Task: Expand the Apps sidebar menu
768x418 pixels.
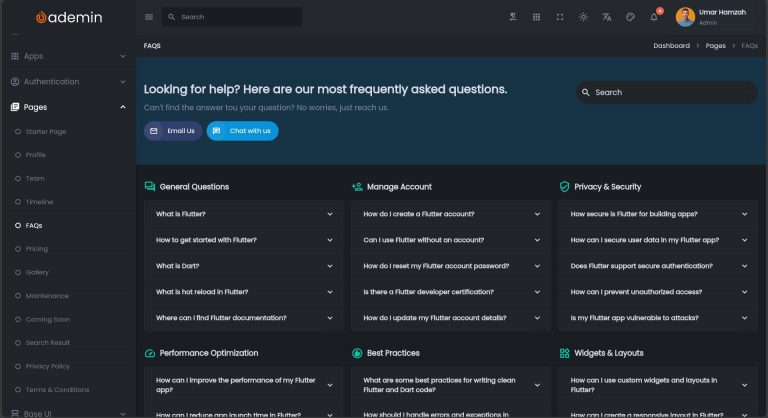Action: point(68,56)
